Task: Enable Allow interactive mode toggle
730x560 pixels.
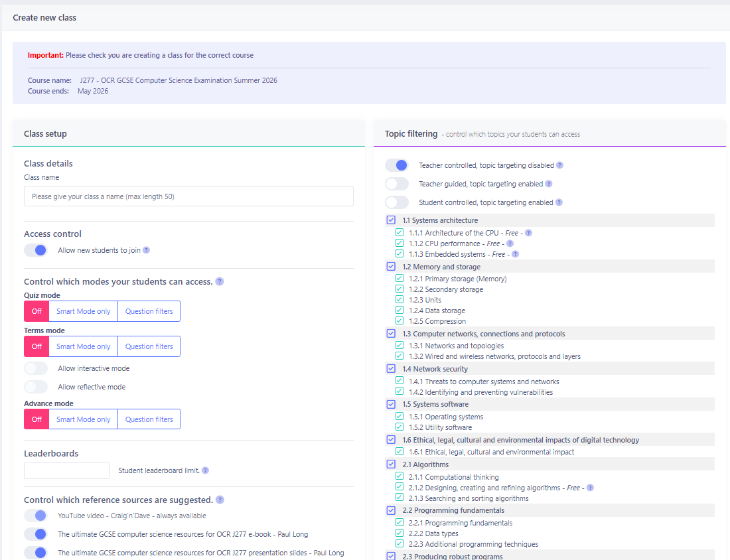Action: click(36, 368)
